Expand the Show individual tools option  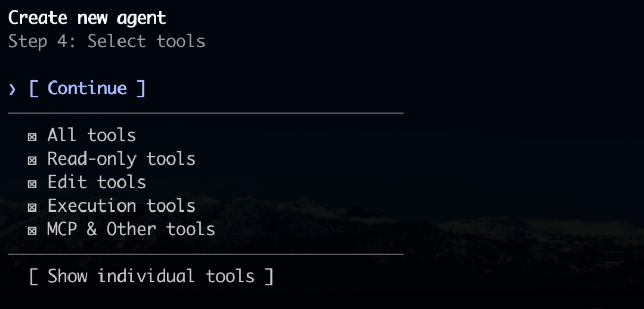(x=151, y=276)
